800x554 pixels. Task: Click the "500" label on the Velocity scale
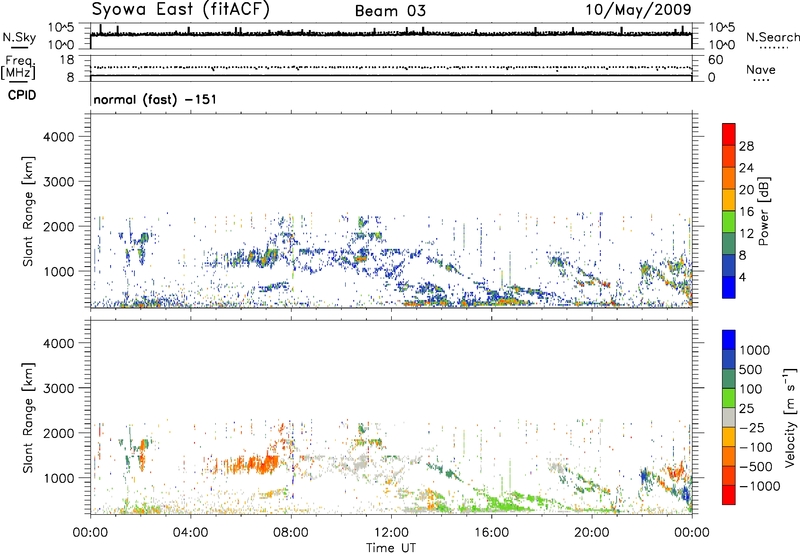(x=752, y=370)
